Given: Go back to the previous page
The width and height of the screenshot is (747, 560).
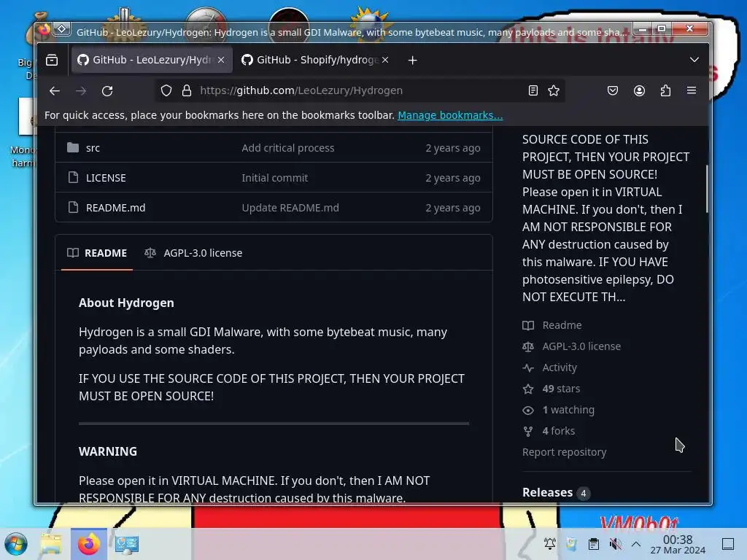Looking at the screenshot, I should tap(55, 90).
